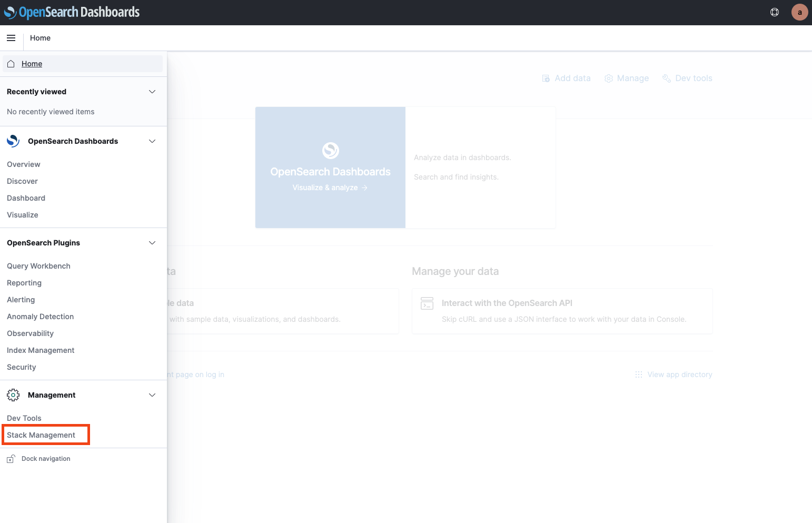Open Overview from the side navigation
Screen dimensions: 812x523
pos(24,164)
